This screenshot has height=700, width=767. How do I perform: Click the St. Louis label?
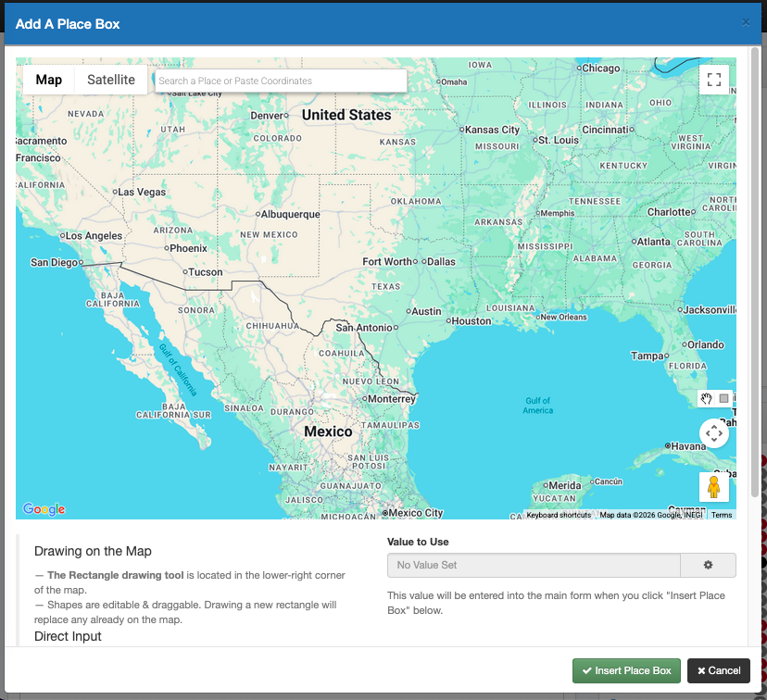click(x=559, y=141)
